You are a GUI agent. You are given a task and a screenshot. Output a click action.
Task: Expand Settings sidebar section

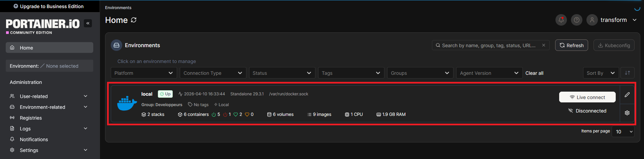coord(49,150)
